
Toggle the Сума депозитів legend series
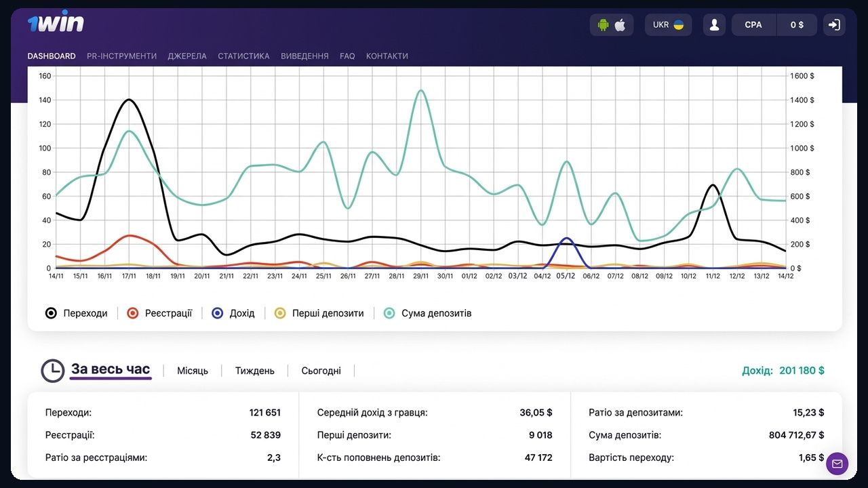427,313
